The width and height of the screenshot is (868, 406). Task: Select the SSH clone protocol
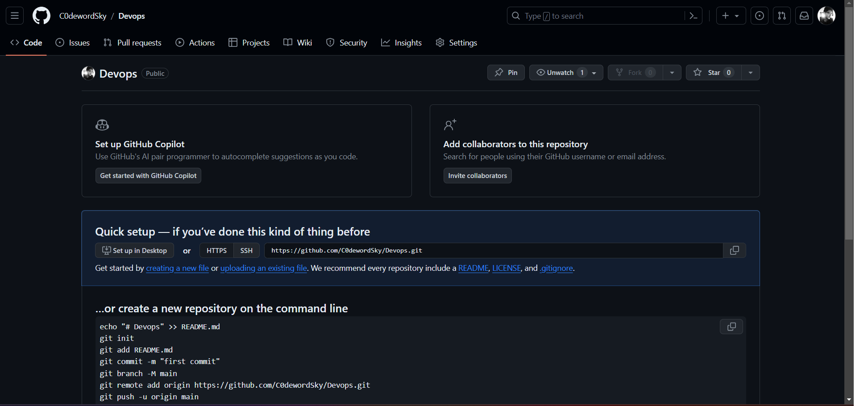(246, 250)
